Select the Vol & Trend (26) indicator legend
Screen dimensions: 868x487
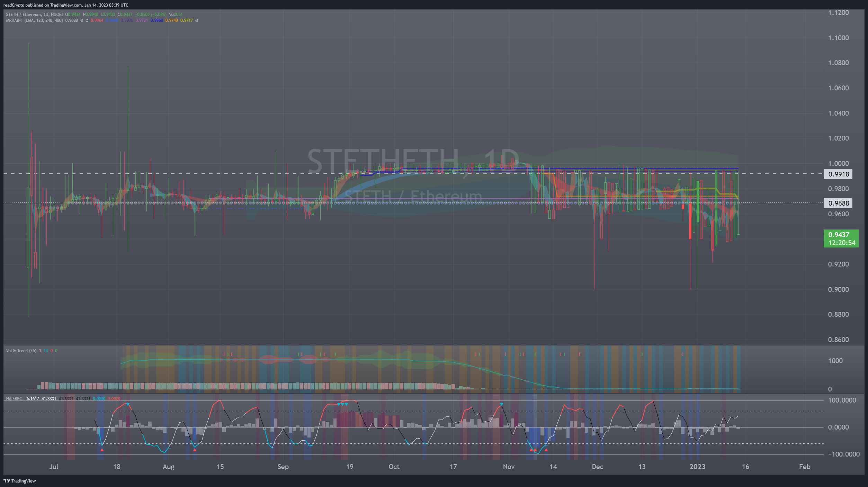coord(21,351)
